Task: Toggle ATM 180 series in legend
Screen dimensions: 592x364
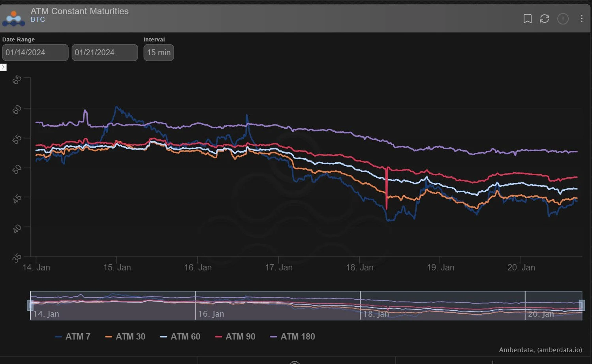Action: point(292,337)
